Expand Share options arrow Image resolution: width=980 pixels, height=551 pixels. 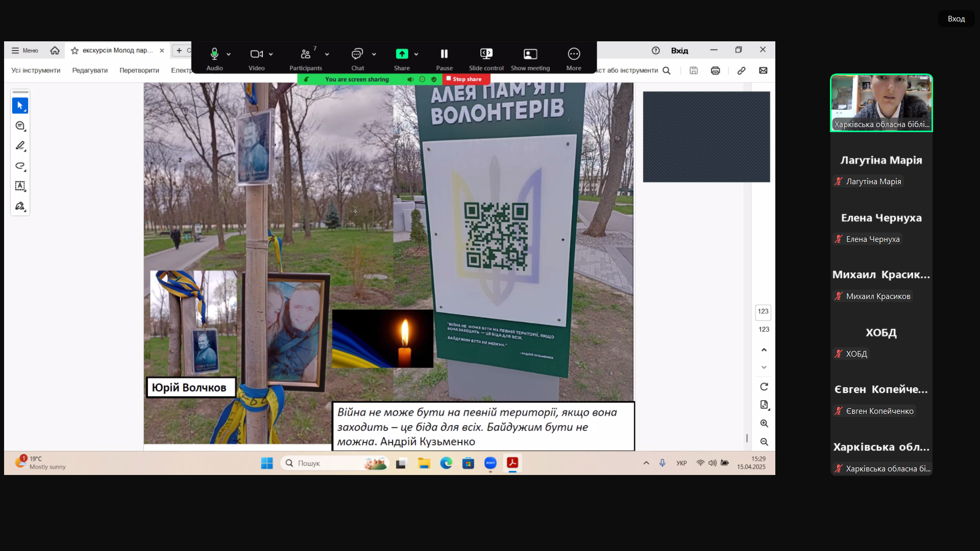click(416, 54)
